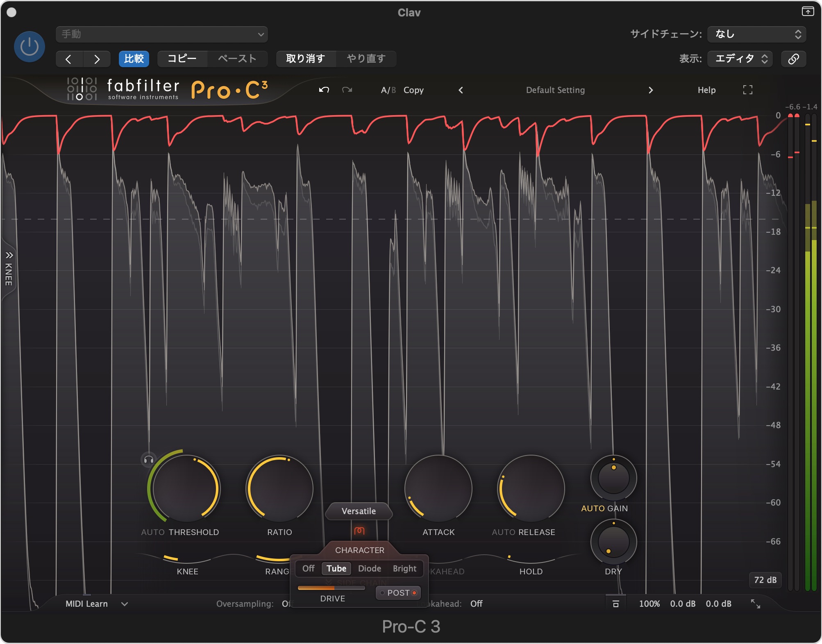Select the Diode character mode
This screenshot has width=822, height=644.
pos(369,569)
